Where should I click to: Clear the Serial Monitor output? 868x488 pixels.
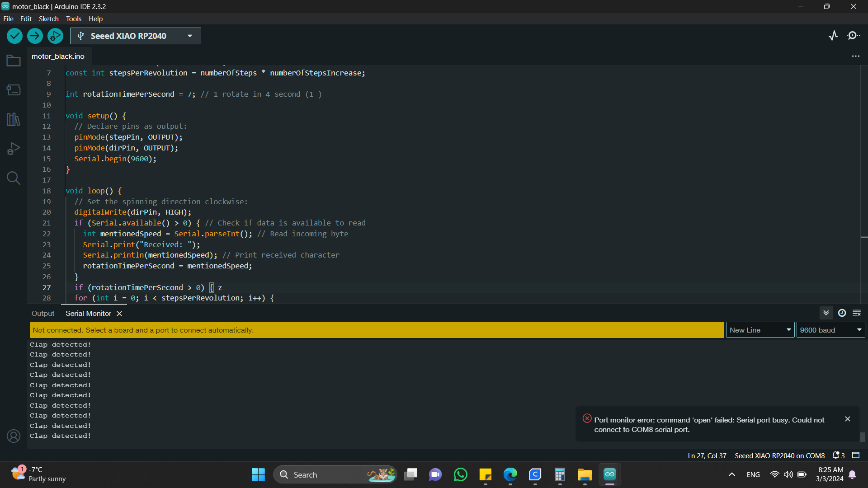(x=857, y=313)
